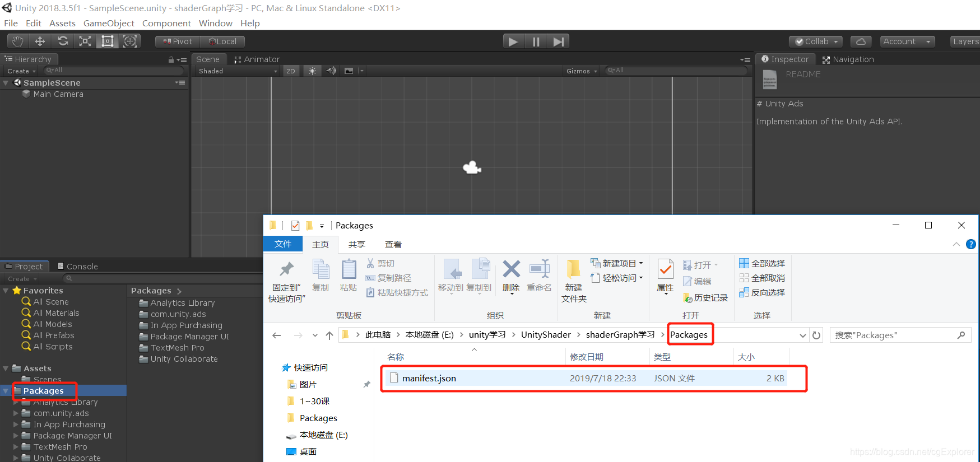
Task: Toggle checkbox icon in Explorer title bar
Action: point(295,226)
